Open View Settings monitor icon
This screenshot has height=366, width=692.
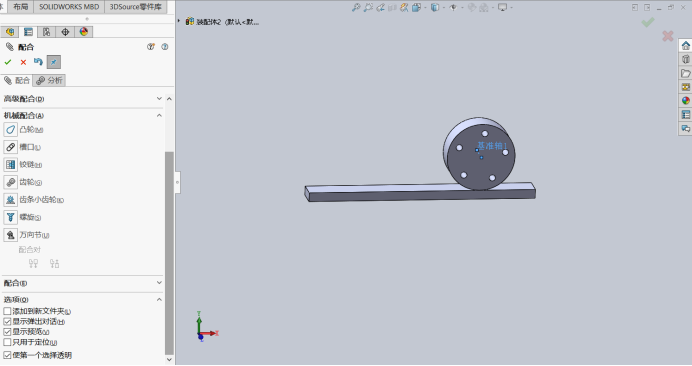(x=502, y=8)
